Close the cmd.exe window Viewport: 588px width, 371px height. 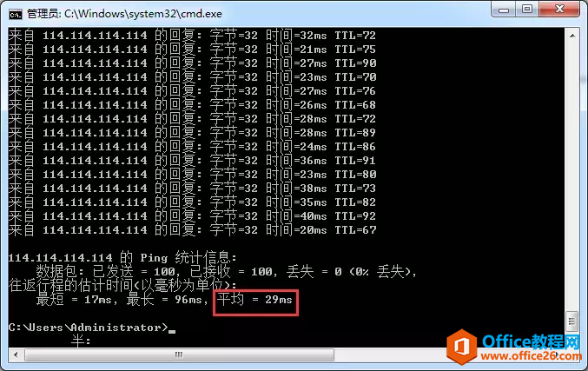click(559, 10)
